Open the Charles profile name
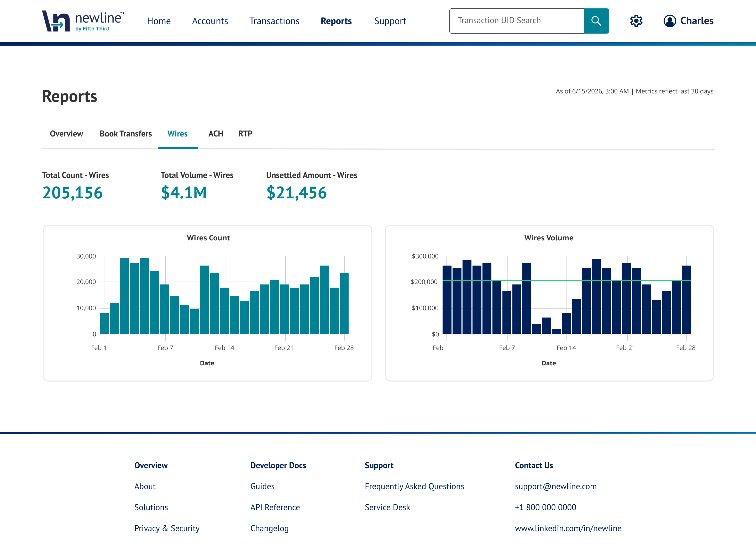Viewport: 756px width, 560px height. pos(697,21)
